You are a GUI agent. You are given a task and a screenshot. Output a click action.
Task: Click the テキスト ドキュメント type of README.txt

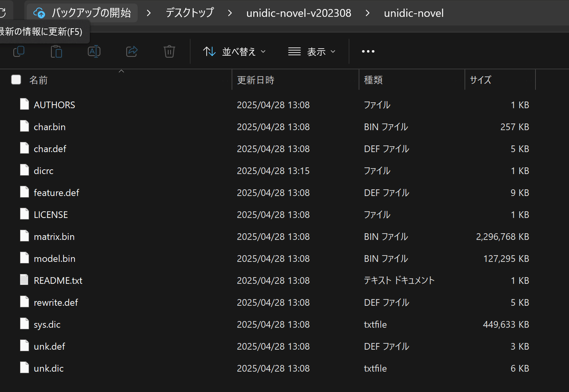(x=399, y=281)
